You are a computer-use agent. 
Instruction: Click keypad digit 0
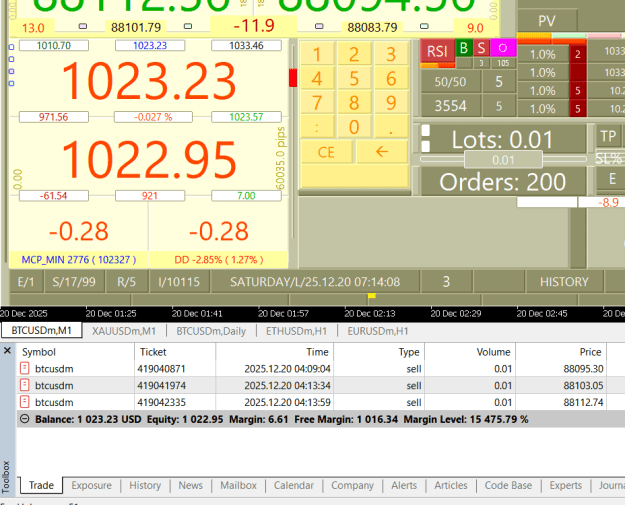pyautogui.click(x=354, y=127)
